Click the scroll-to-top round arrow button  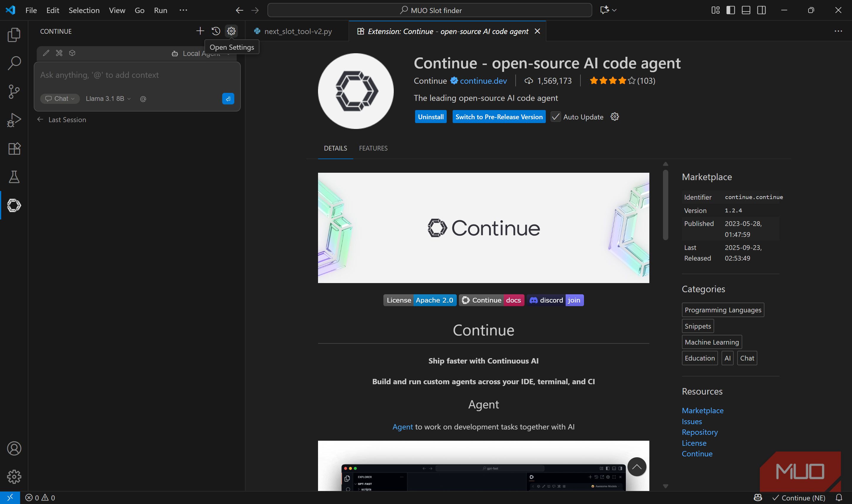pyautogui.click(x=637, y=467)
